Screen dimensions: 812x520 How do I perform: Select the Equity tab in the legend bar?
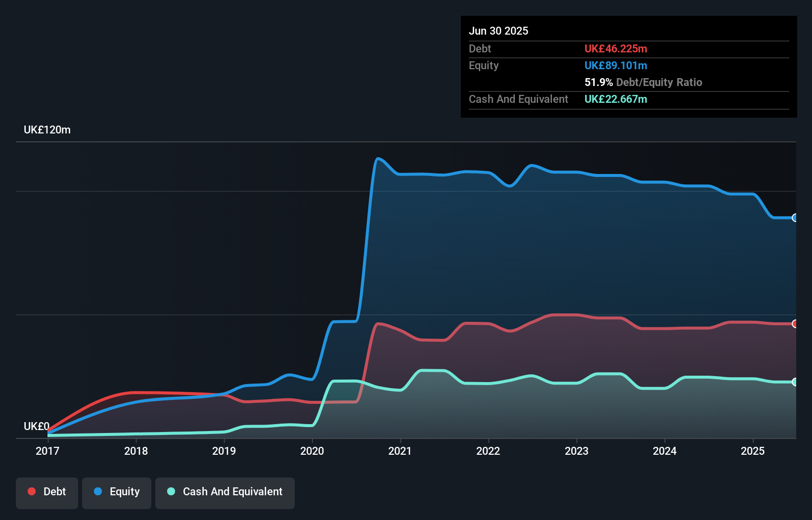(x=116, y=492)
